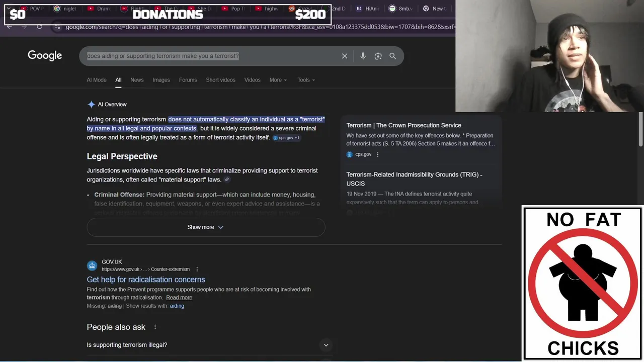
Task: Open Google Lens image search
Action: (378, 56)
